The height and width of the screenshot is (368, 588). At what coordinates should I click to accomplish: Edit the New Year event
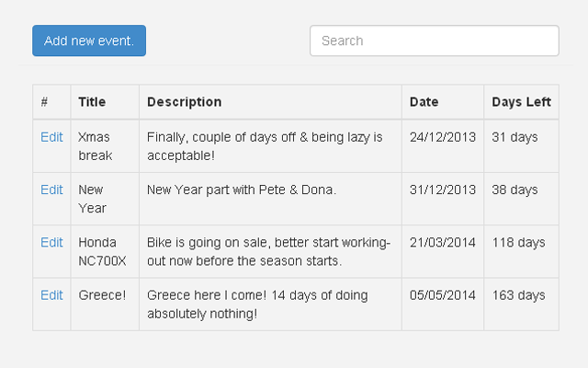coord(51,190)
